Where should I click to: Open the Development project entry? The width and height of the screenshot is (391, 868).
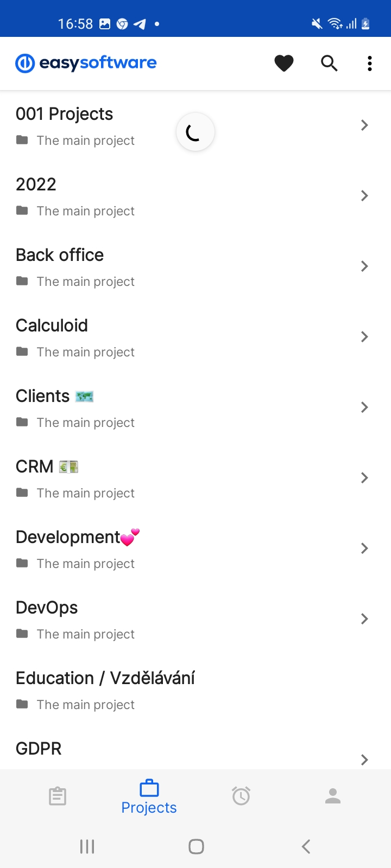point(68,537)
